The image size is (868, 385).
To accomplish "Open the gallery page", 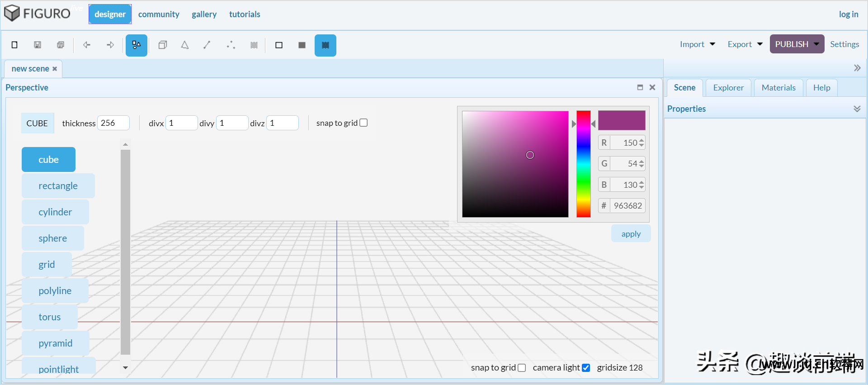I will 204,14.
